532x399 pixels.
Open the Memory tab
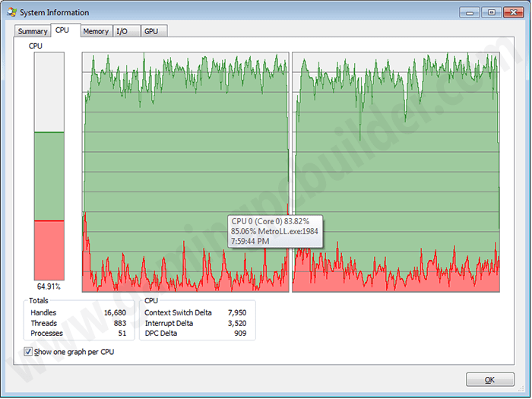pos(96,31)
